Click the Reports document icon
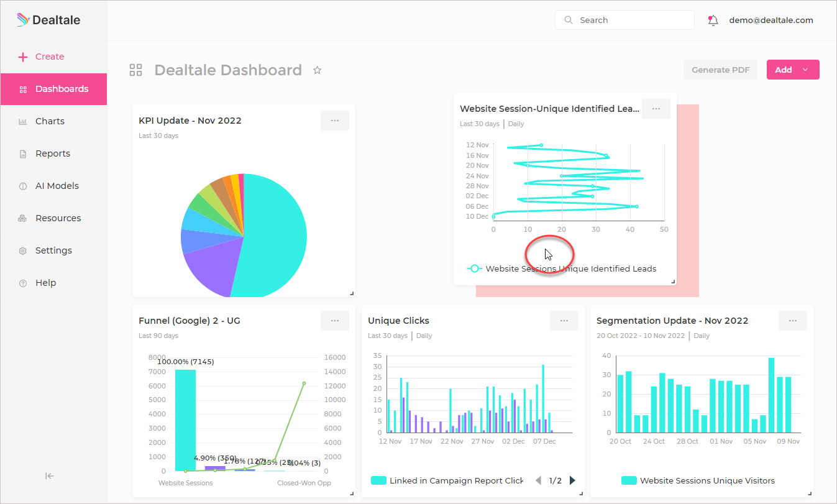The width and height of the screenshot is (837, 504). pos(23,153)
